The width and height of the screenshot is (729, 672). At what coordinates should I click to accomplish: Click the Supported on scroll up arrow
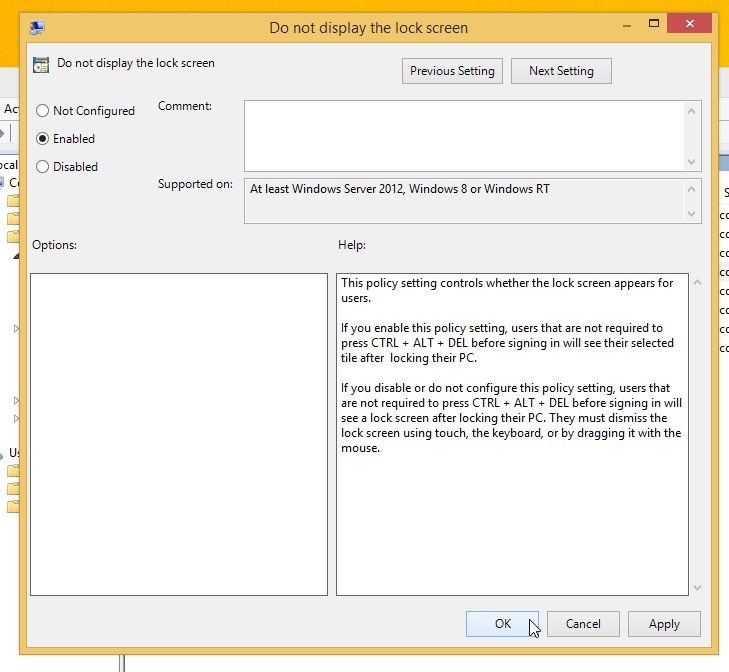click(691, 189)
